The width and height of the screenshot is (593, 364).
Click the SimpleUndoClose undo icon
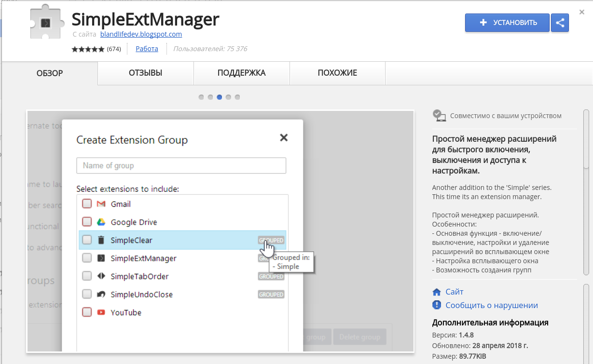click(101, 294)
